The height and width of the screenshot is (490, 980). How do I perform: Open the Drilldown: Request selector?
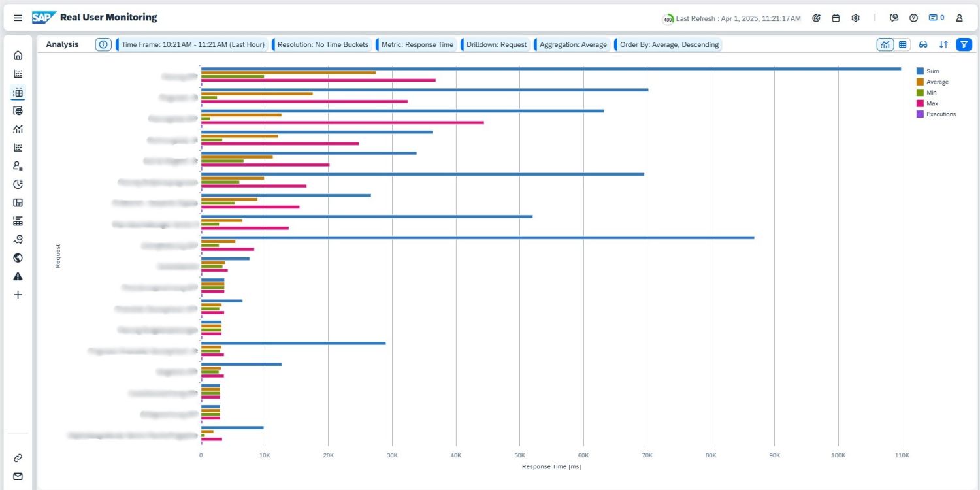[x=496, y=44]
